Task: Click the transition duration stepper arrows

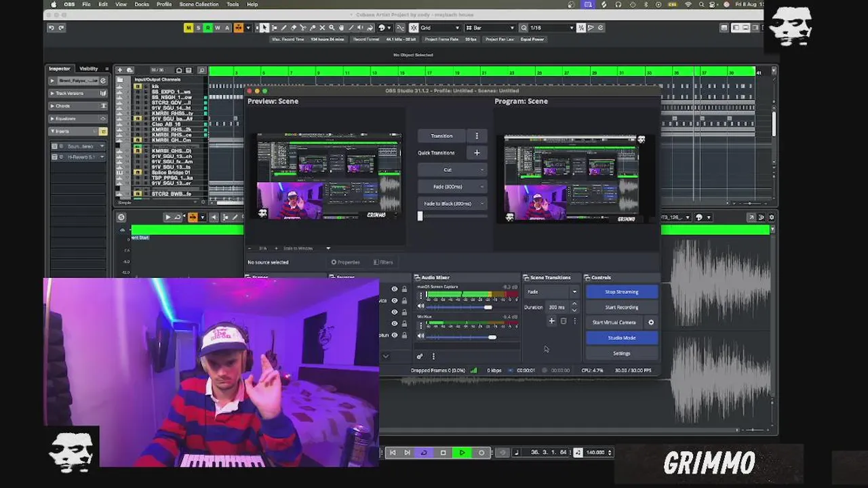Action: click(574, 307)
